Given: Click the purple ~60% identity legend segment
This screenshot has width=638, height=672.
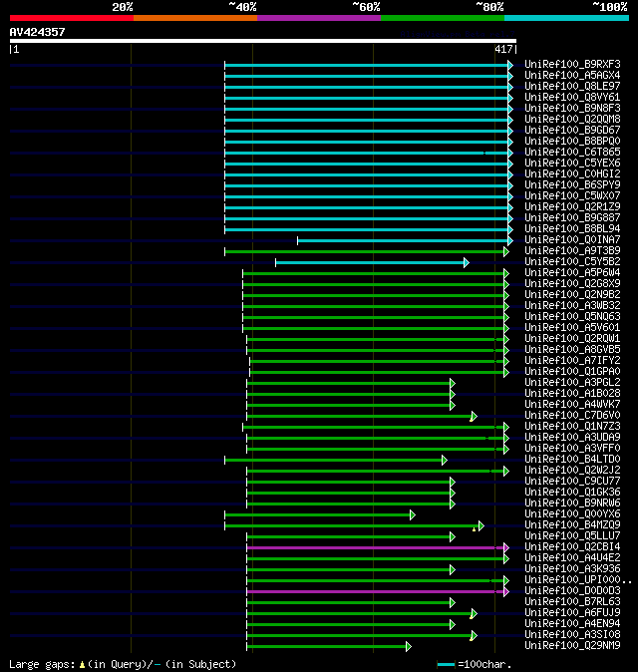Looking at the screenshot, I should [x=319, y=18].
